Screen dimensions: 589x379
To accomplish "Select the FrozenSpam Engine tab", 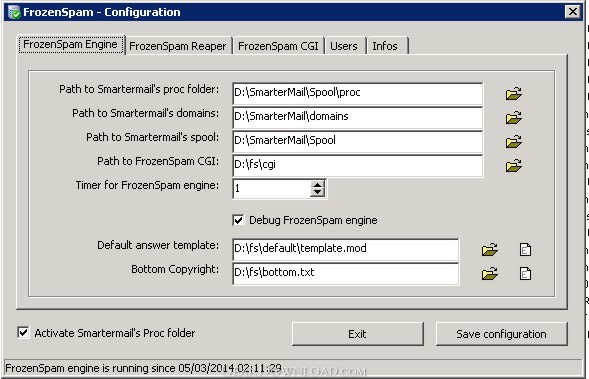I will point(71,45).
